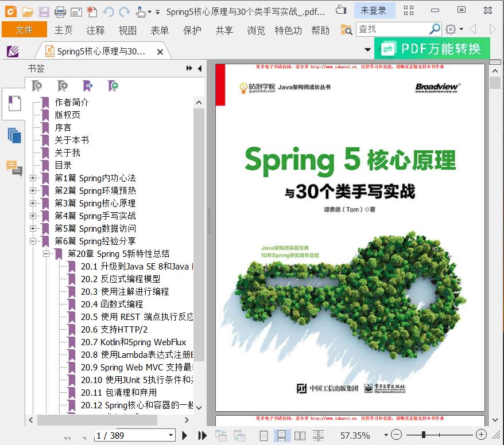
Task: Open the folder search icon beside Find box
Action: (x=347, y=30)
